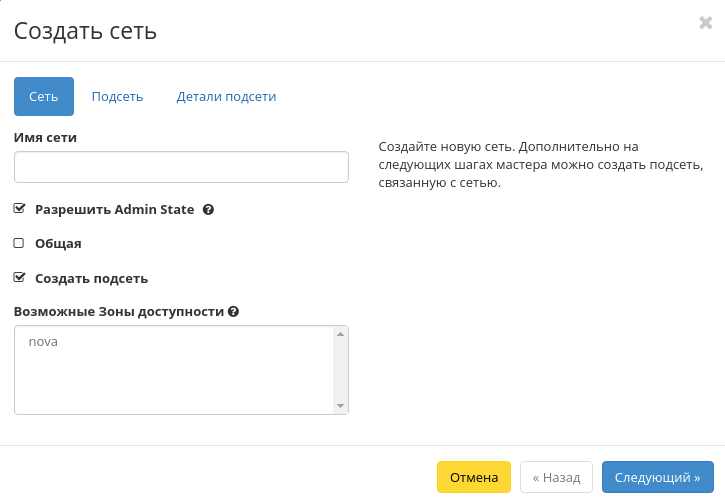This screenshot has height=504, width=725.
Task: Select the Сеть tab
Action: 44,97
